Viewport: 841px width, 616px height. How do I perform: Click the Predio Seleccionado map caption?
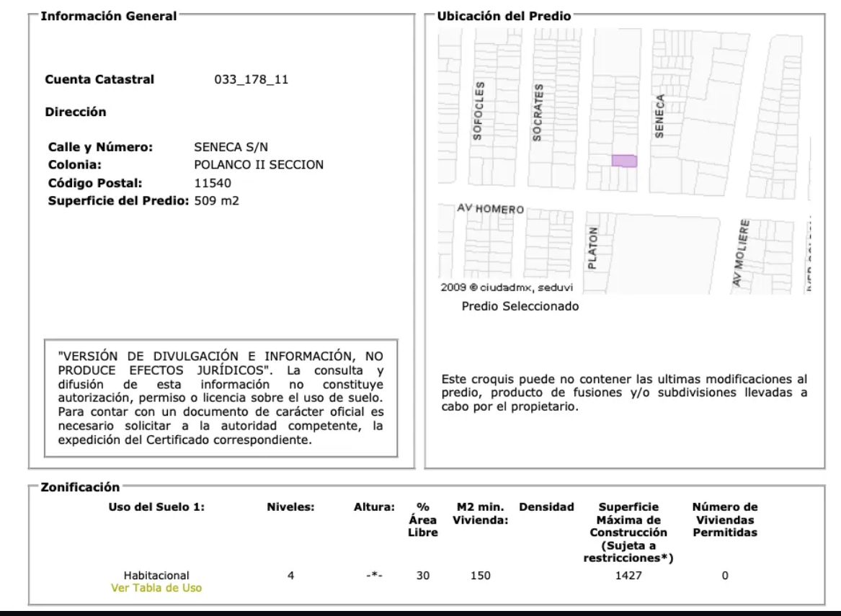coord(520,306)
